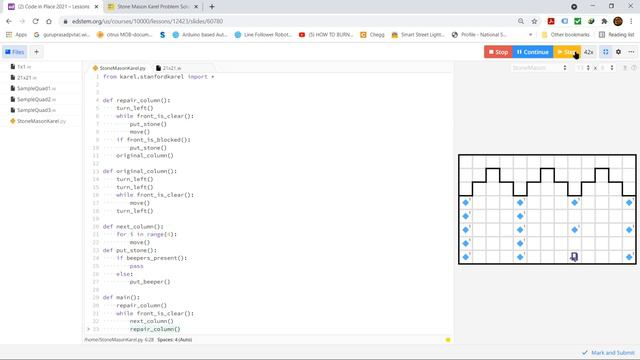Close the Stone Mason Karel browser tab

[x=196, y=7]
